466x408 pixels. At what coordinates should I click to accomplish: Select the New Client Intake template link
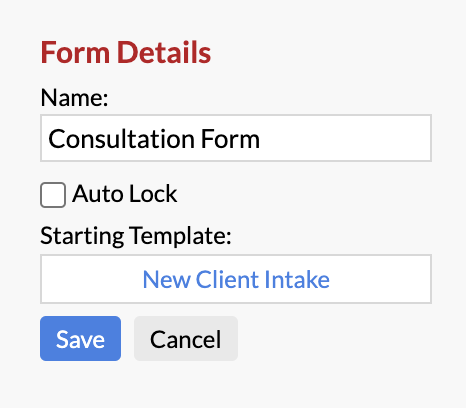(x=236, y=279)
